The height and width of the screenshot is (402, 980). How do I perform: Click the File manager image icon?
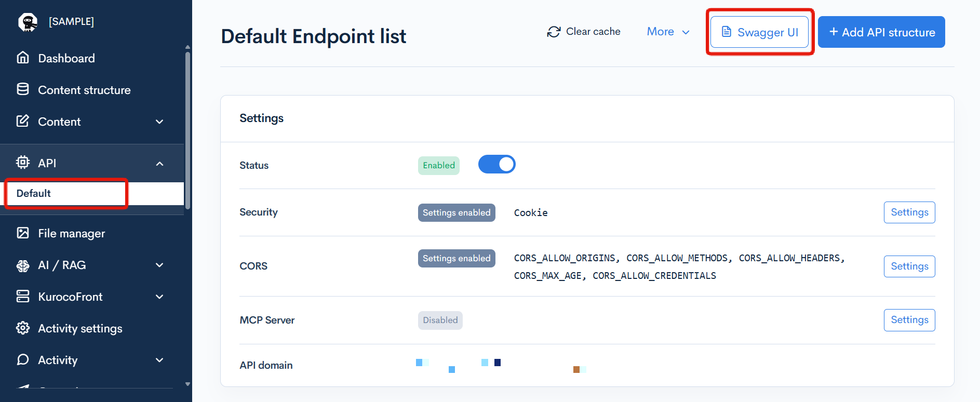coord(23,233)
